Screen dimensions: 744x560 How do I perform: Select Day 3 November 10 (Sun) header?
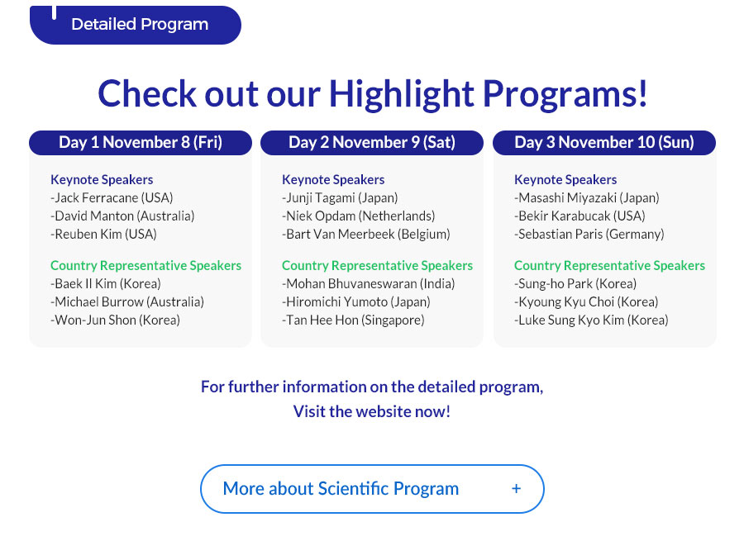pos(604,142)
